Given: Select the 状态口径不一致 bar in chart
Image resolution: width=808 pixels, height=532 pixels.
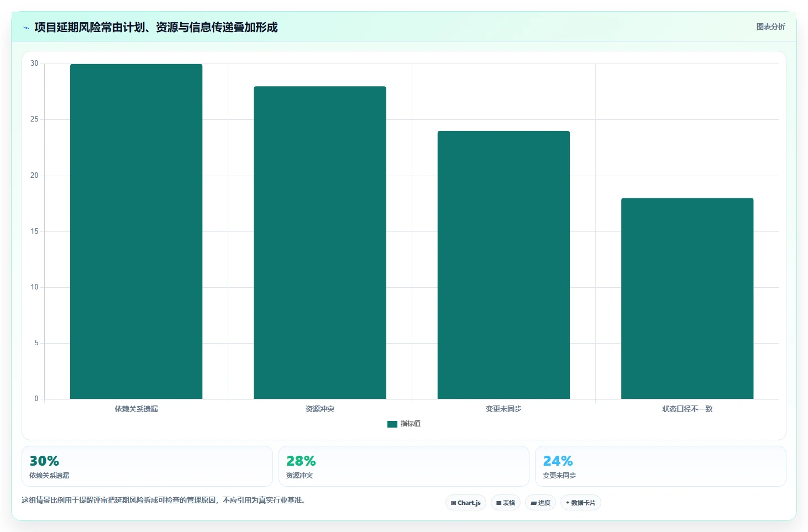Looking at the screenshot, I should (688, 298).
